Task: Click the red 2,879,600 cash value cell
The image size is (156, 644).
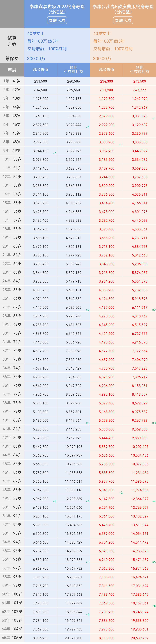Action: [x=106, y=116]
